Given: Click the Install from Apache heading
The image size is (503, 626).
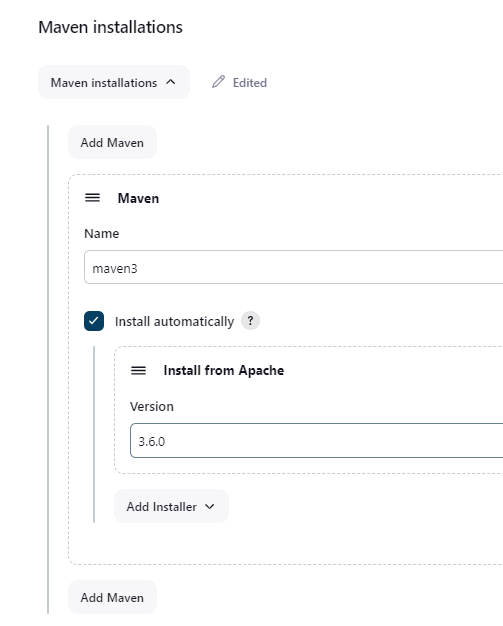Looking at the screenshot, I should 224,370.
